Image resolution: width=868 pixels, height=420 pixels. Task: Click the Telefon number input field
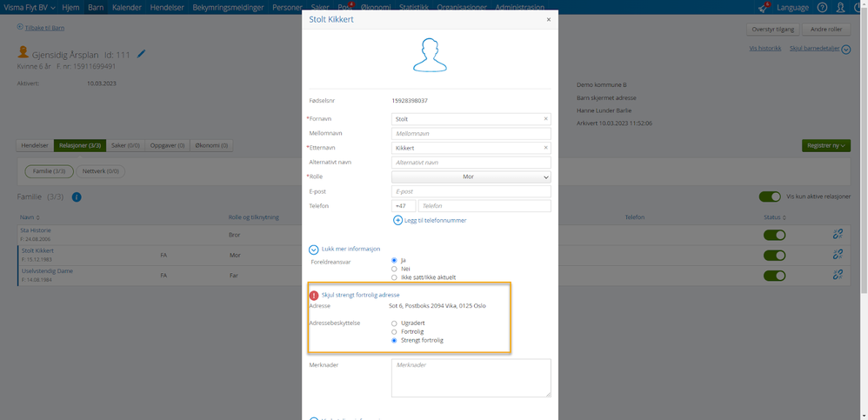tap(484, 206)
